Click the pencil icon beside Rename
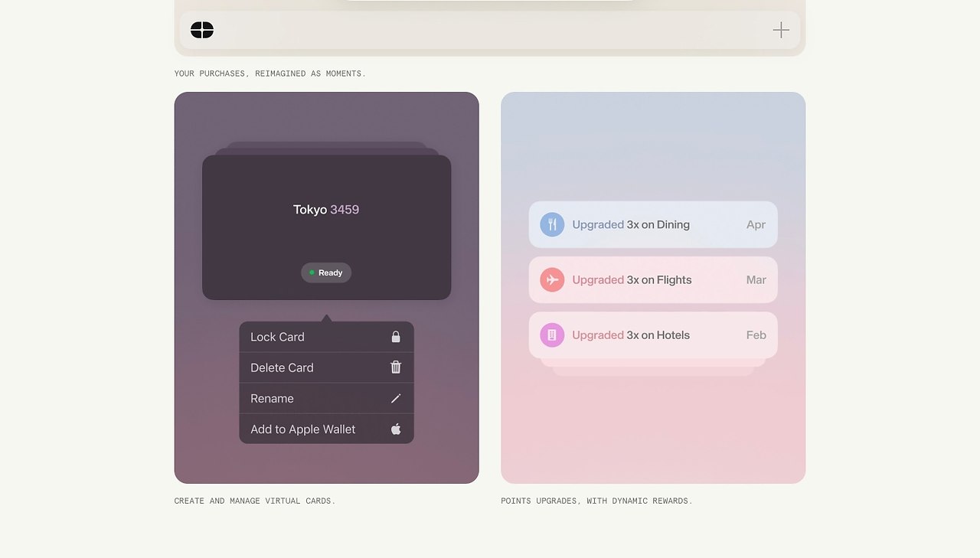The image size is (980, 558). (396, 398)
